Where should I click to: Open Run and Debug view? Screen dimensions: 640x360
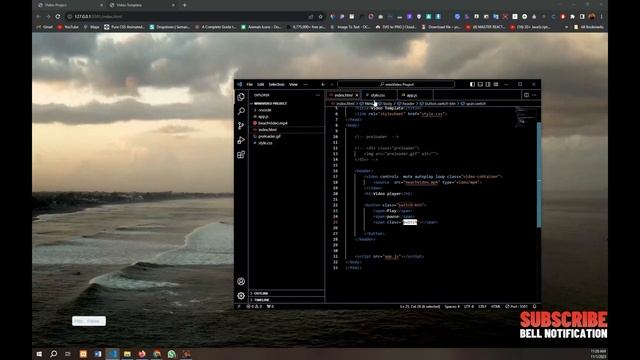coord(241,140)
